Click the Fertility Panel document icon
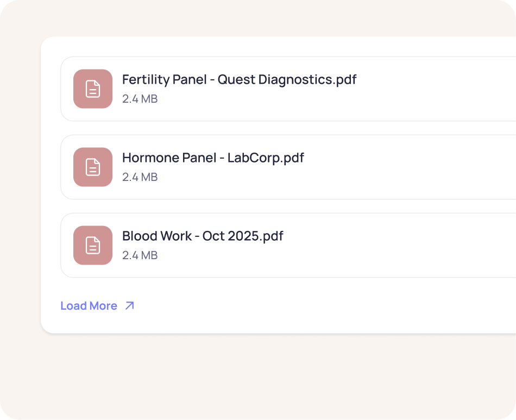This screenshot has height=420, width=516. point(93,89)
